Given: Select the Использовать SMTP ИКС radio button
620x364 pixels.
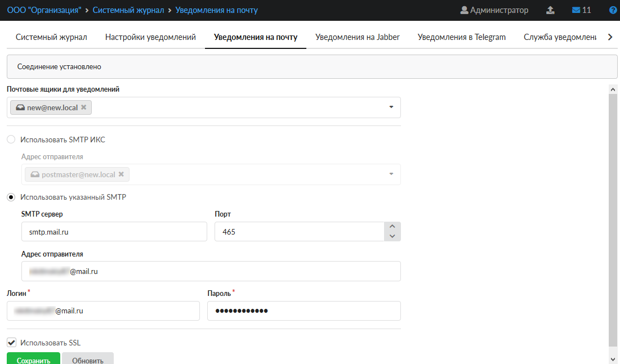Looking at the screenshot, I should [x=11, y=140].
